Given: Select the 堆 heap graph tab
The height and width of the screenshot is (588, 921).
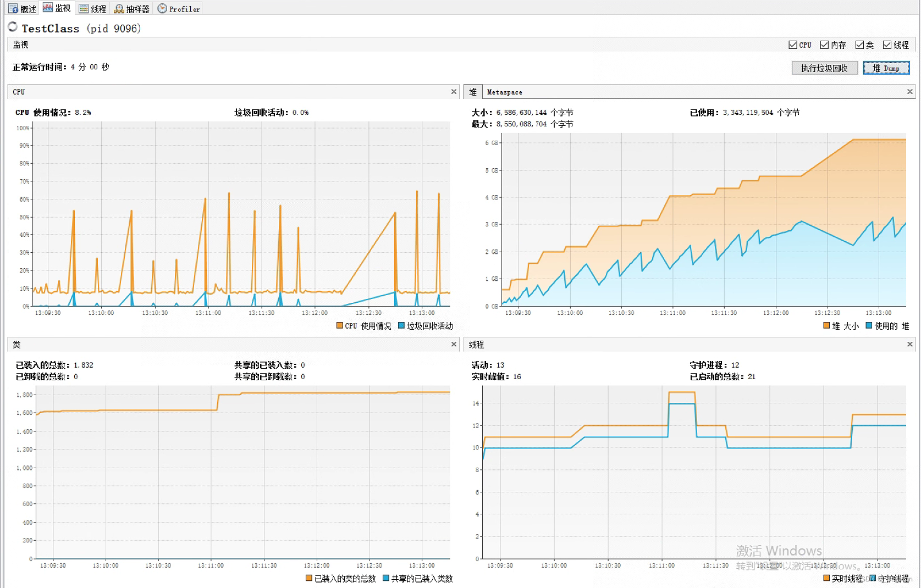Looking at the screenshot, I should [x=473, y=92].
